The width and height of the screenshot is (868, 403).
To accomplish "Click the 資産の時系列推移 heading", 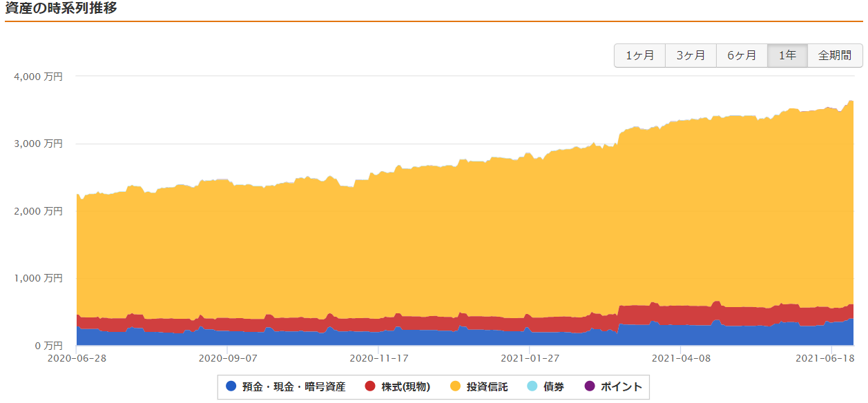I will tap(61, 9).
